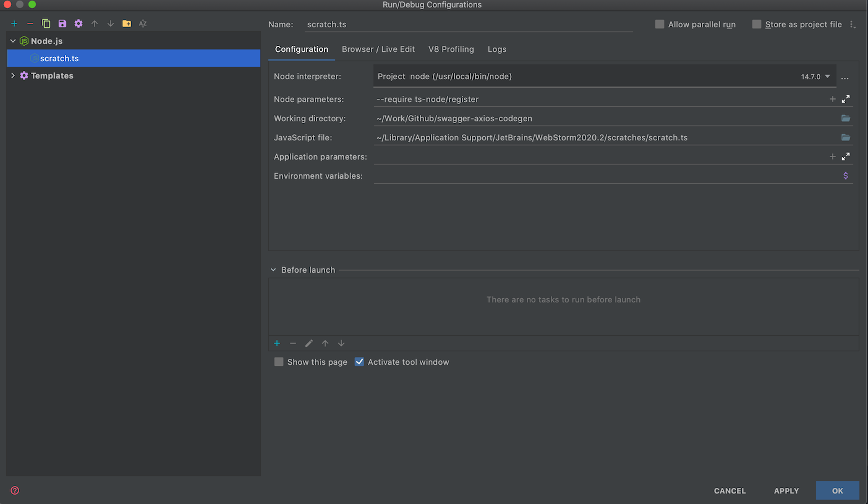The height and width of the screenshot is (504, 868).
Task: Open edit templates gear icon in toolbar
Action: pyautogui.click(x=79, y=23)
